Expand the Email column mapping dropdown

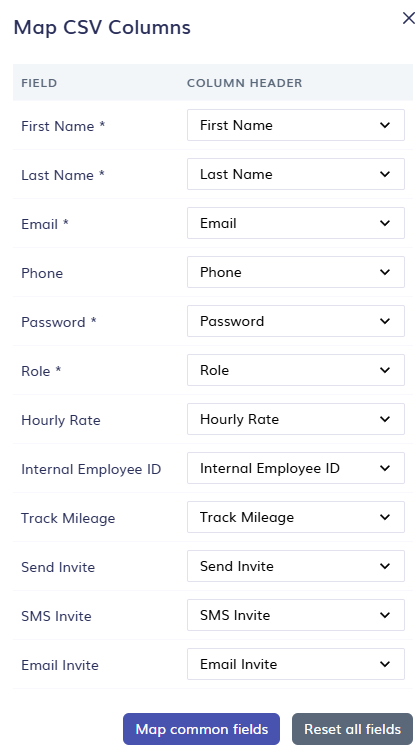pyautogui.click(x=296, y=223)
